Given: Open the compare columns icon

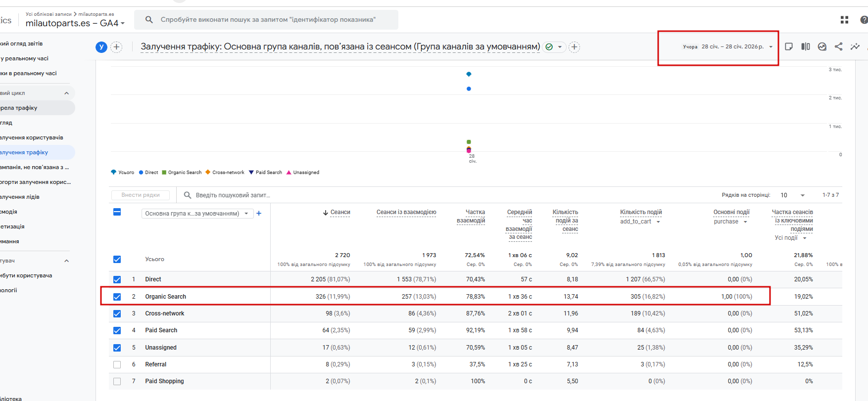Looking at the screenshot, I should point(806,46).
